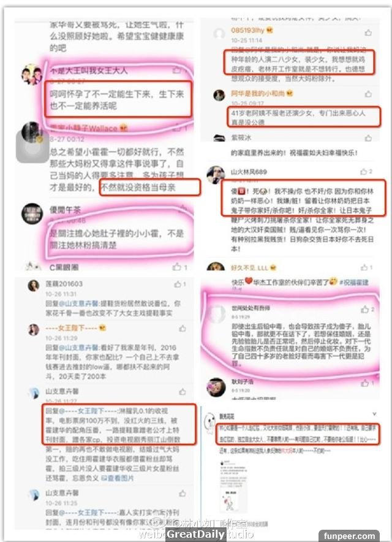Viewport: 392px width, 542px height.
Task: Like the comment by 085193lhy
Action: coord(368,33)
